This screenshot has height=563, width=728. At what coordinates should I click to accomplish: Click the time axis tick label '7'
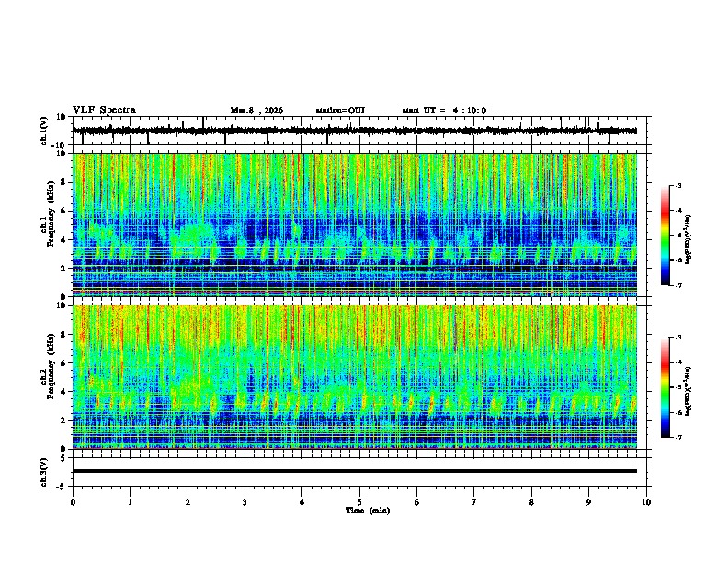point(474,502)
